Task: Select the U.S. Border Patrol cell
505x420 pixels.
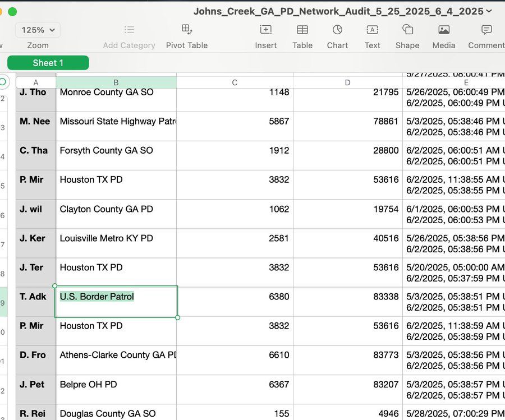Action: point(116,302)
